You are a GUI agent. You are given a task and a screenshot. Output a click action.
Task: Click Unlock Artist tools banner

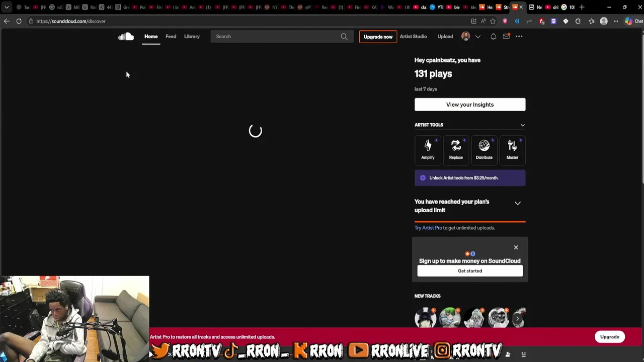coord(470,178)
